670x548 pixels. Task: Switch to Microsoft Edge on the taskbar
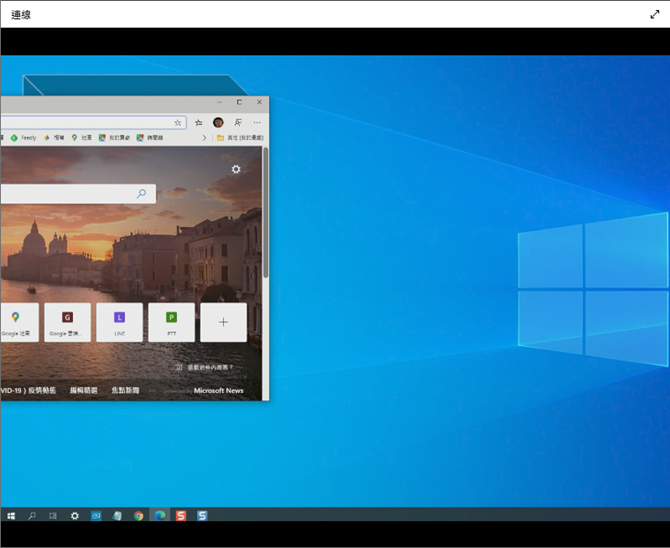click(160, 516)
